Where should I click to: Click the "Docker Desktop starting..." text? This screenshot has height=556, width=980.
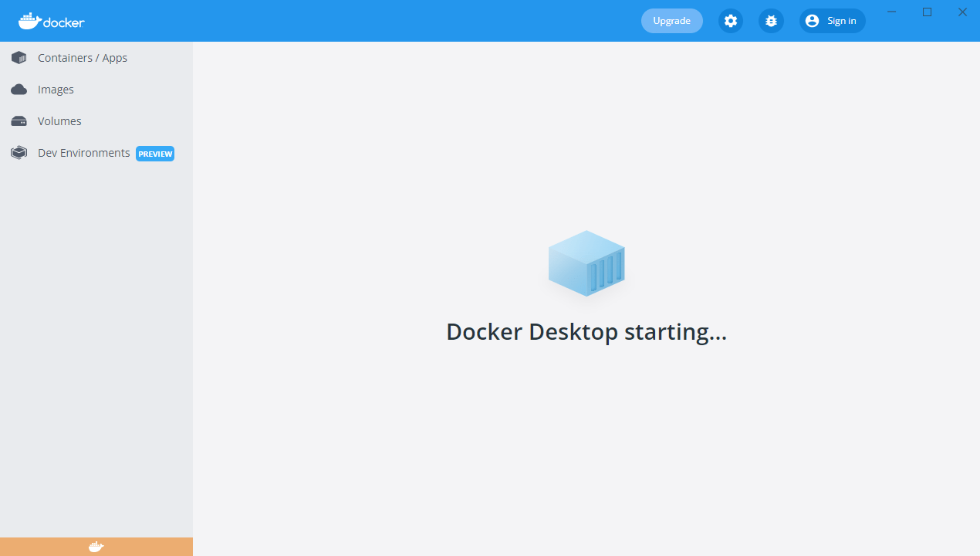(x=586, y=332)
